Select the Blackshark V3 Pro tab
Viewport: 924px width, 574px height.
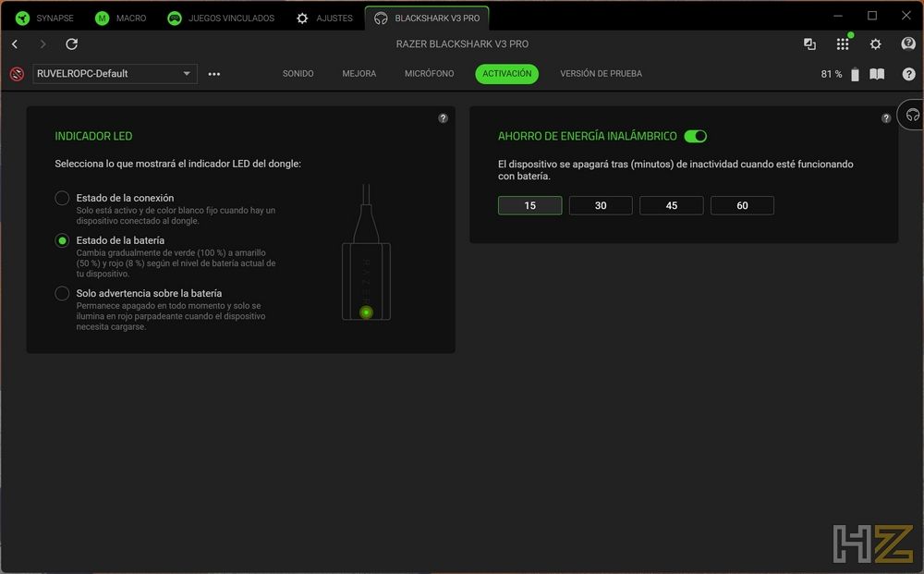[x=427, y=18]
